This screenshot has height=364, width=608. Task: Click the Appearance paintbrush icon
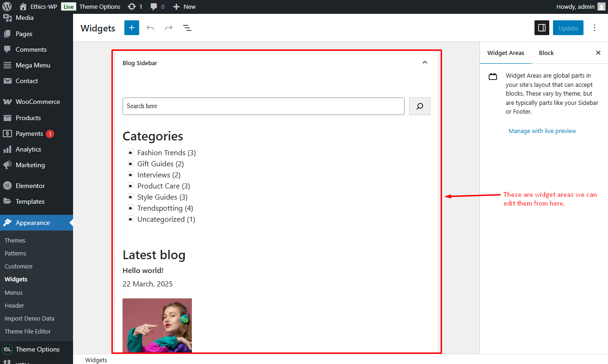(7, 223)
